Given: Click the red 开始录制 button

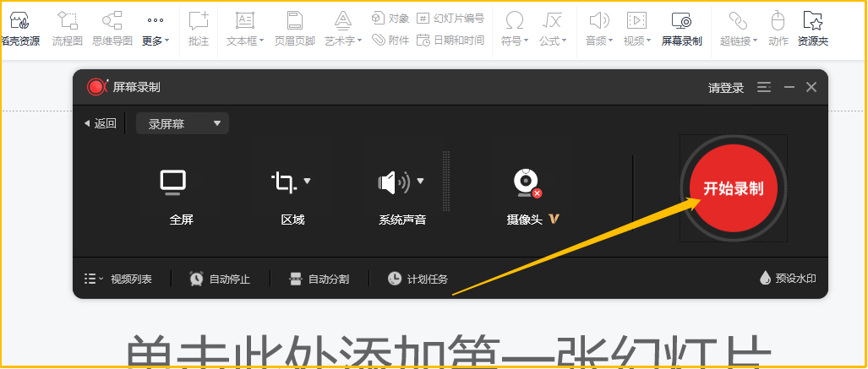Looking at the screenshot, I should click(734, 188).
